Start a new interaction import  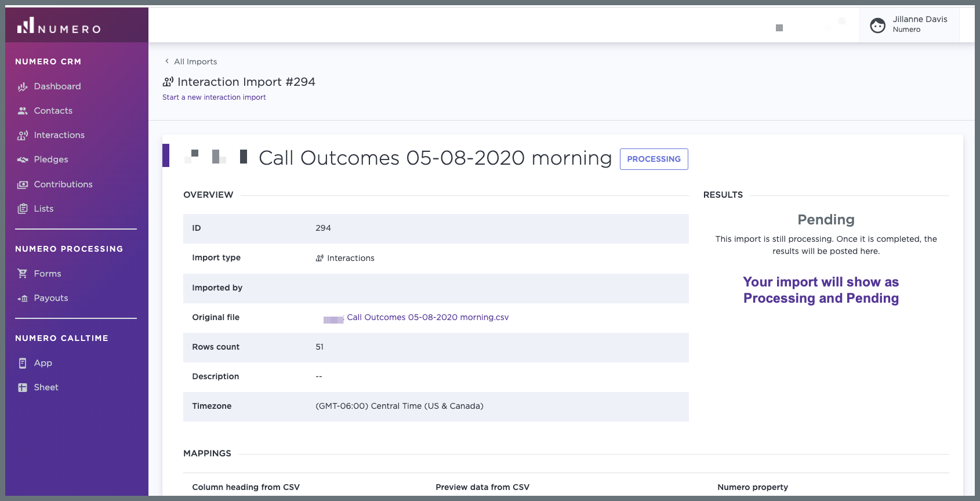click(x=214, y=97)
